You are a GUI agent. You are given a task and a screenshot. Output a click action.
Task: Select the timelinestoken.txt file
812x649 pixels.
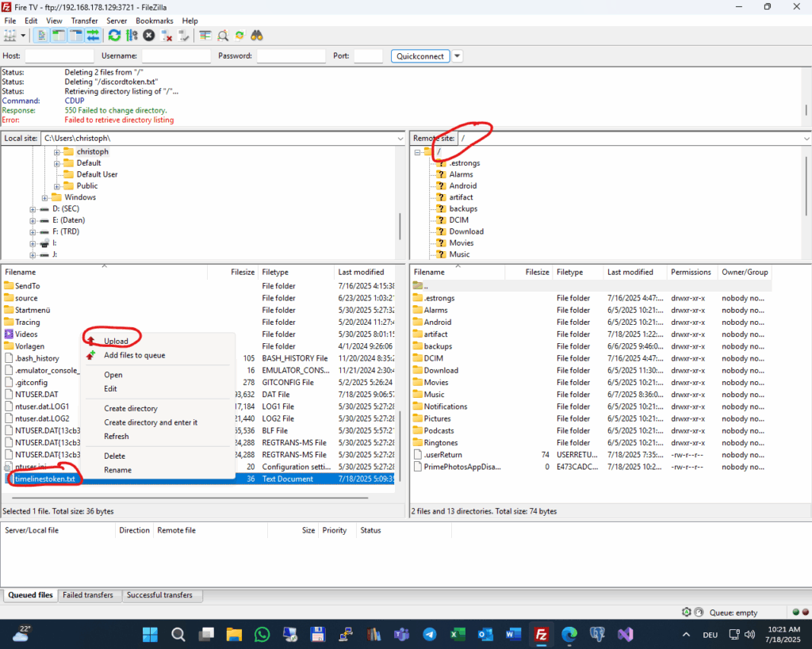[199, 479]
